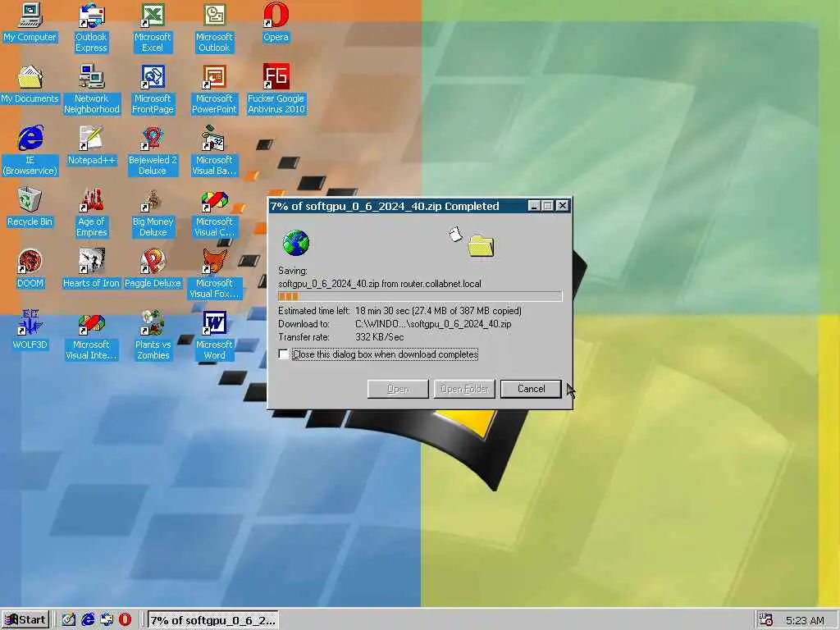Click the Task Scheduler tray icon
The image size is (840, 630).
click(766, 620)
